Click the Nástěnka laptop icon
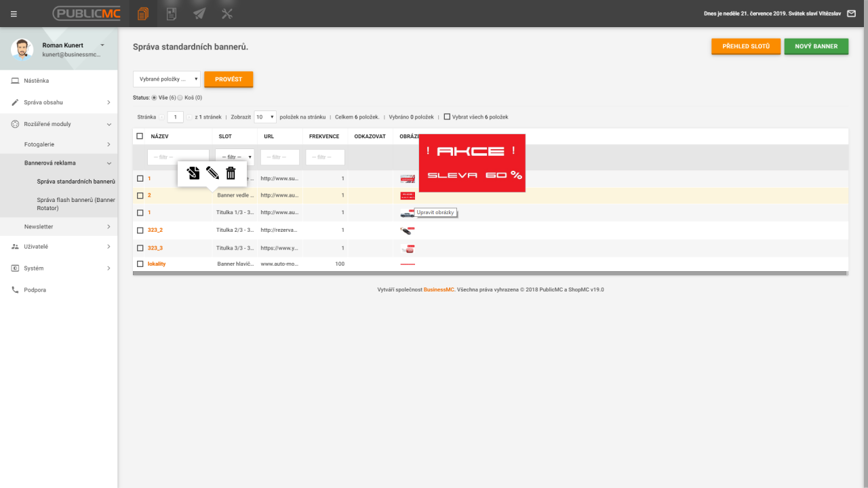The width and height of the screenshot is (868, 488). tap(15, 81)
